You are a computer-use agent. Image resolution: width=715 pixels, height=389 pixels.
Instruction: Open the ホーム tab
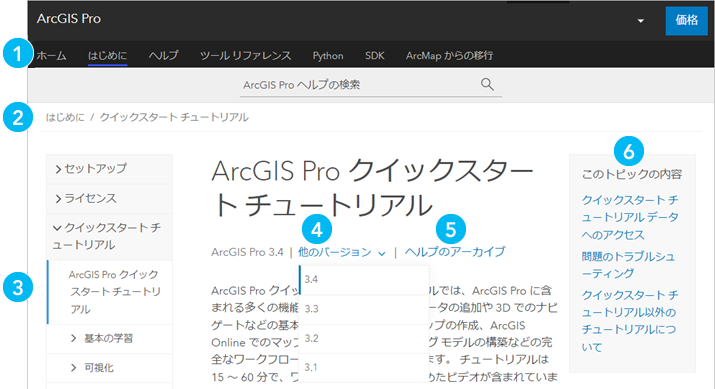tap(51, 56)
